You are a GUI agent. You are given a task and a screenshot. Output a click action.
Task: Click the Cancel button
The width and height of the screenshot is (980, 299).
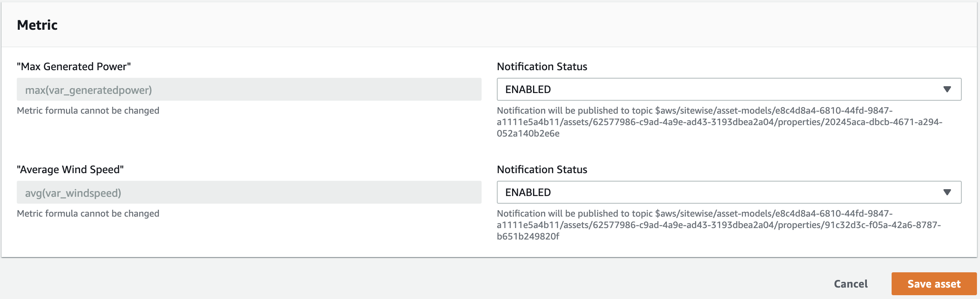[850, 284]
